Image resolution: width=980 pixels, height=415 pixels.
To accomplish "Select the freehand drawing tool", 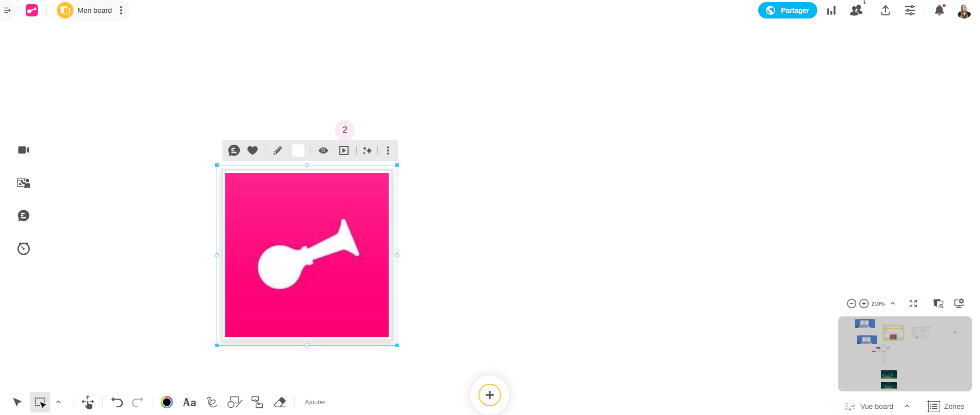I will [x=212, y=402].
